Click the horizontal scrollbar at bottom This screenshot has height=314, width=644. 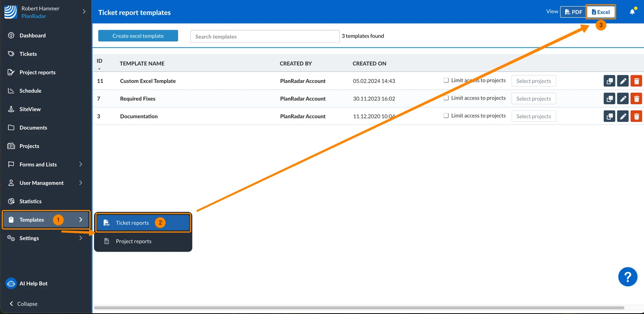click(359, 308)
